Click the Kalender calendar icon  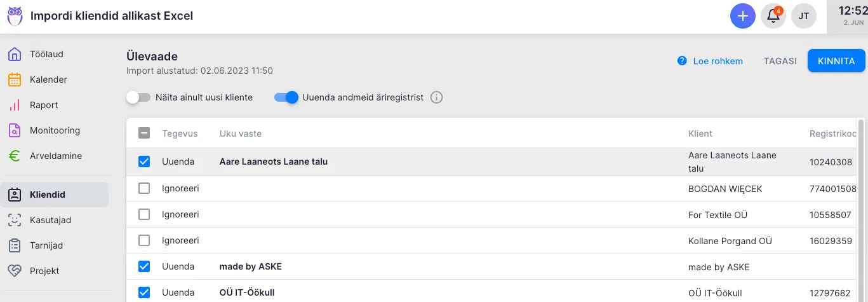point(15,79)
